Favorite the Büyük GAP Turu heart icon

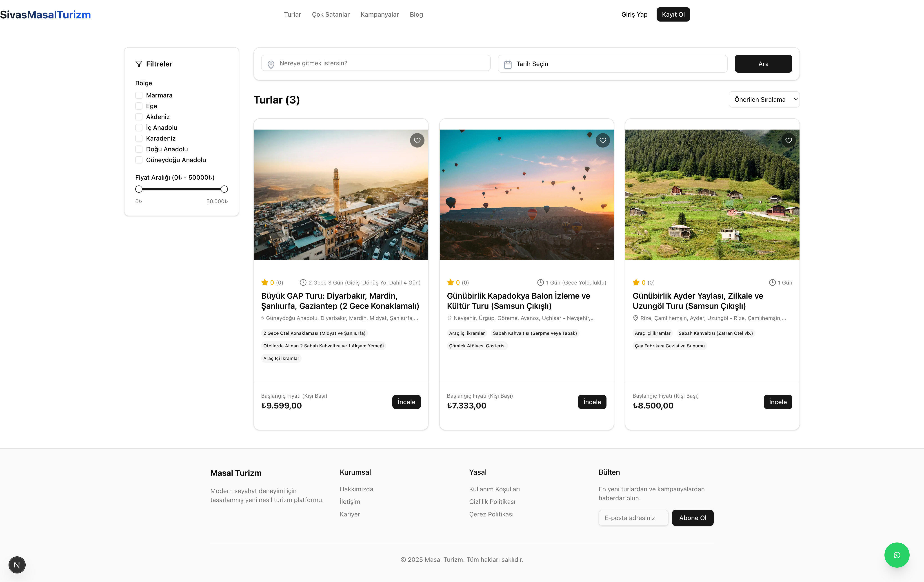point(417,140)
